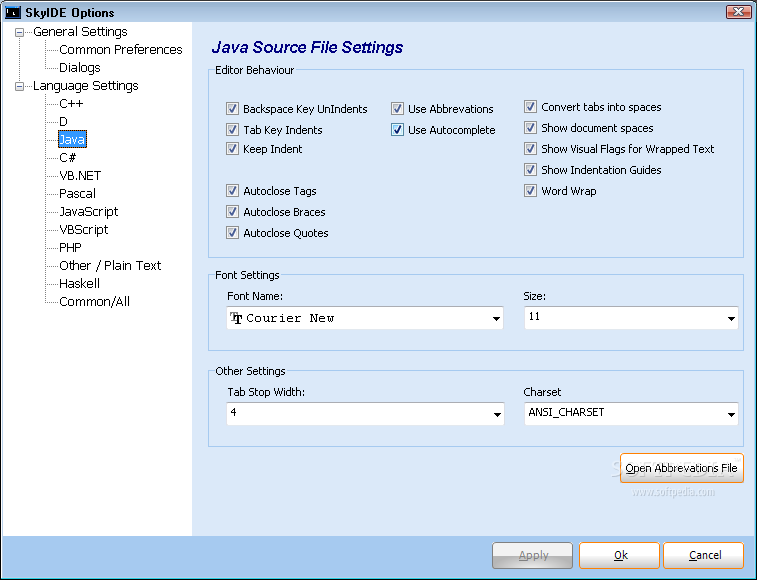
Task: Select C++ language settings
Action: click(71, 103)
